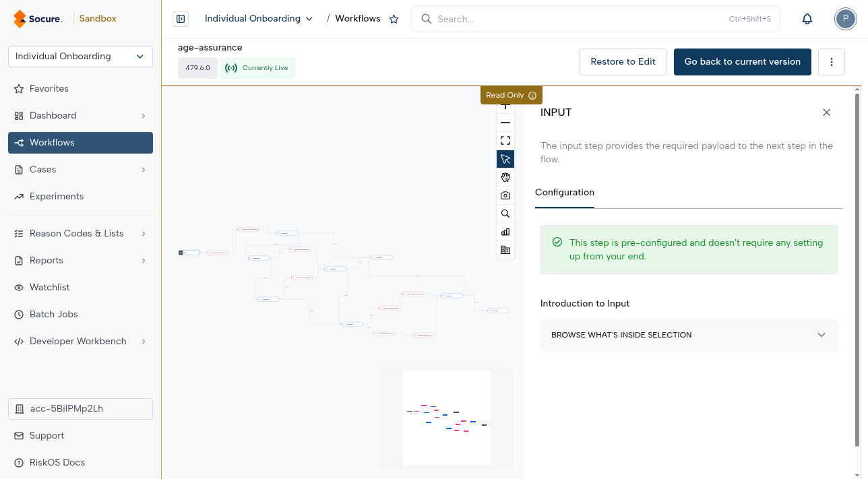Click the Workflows breadcrumb link
868x479 pixels.
[x=358, y=19]
